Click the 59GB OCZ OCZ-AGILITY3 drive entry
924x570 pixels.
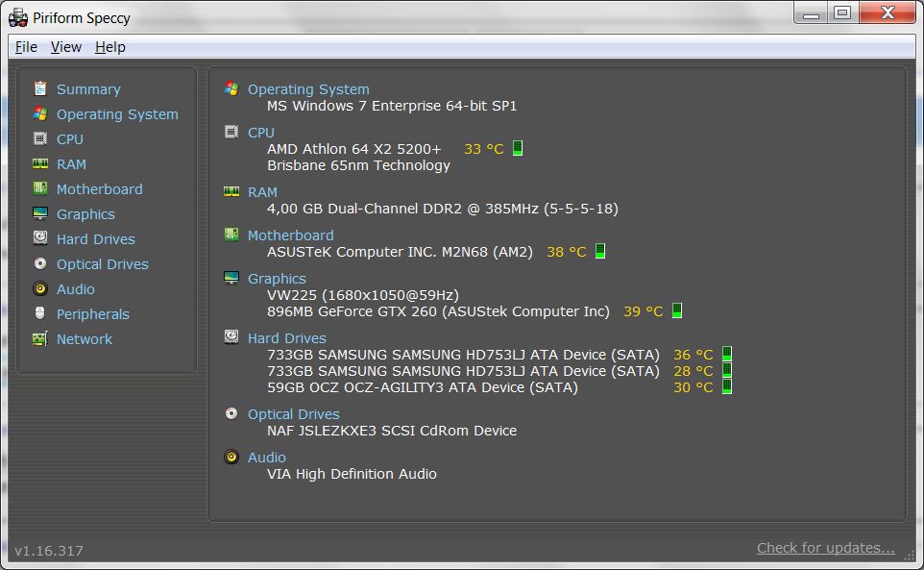423,387
